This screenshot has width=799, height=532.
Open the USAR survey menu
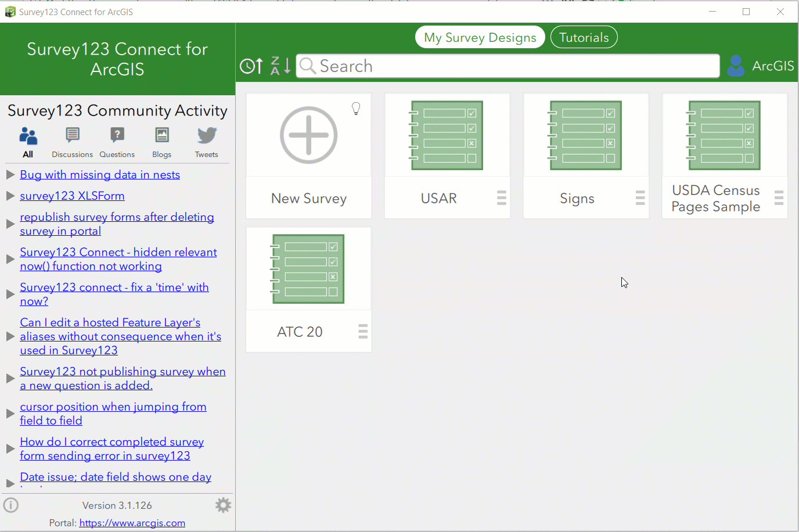coord(502,198)
